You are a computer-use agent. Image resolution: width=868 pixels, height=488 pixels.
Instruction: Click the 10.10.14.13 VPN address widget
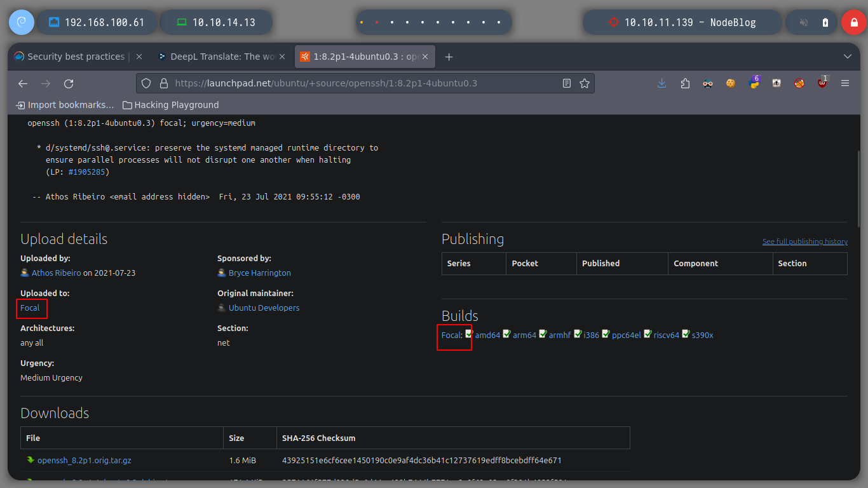pos(216,22)
